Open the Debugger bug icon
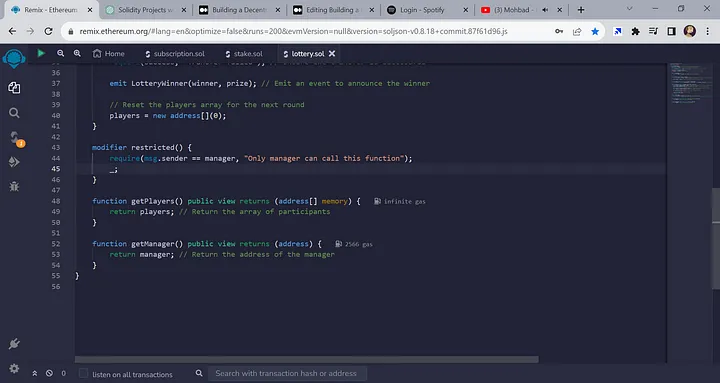 14,186
